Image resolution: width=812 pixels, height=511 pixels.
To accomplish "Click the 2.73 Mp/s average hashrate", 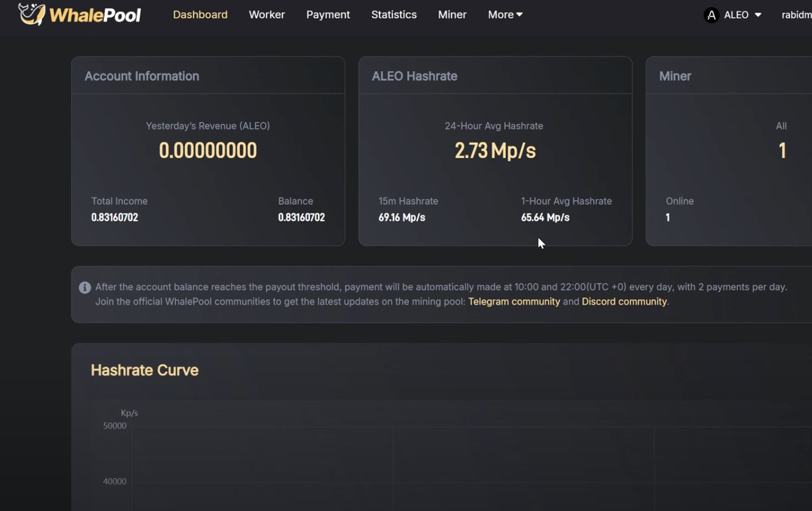I will 495,150.
